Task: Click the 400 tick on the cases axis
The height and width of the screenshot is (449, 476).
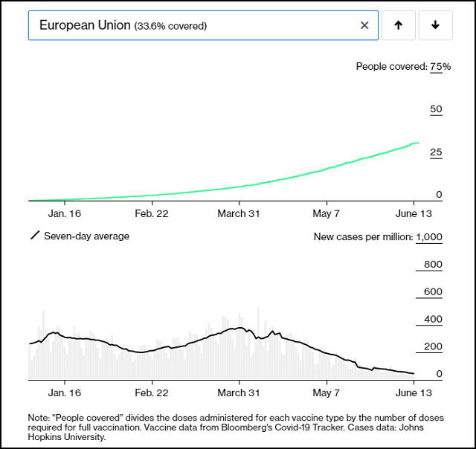Action: (433, 319)
